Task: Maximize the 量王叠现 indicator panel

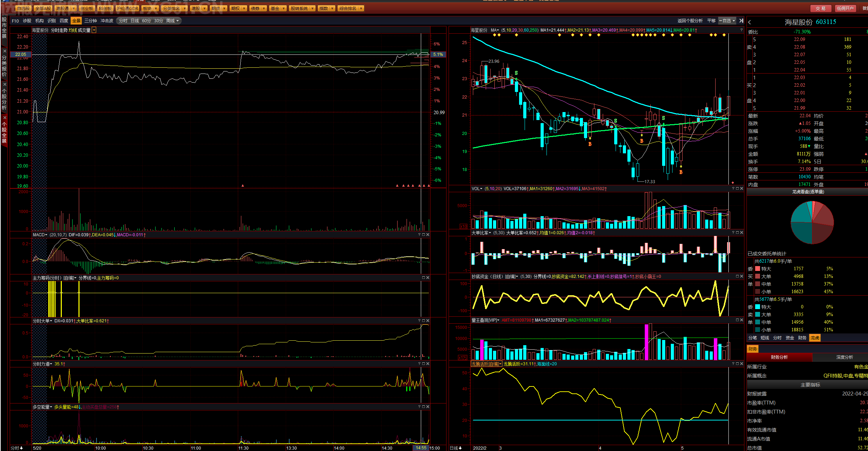Action: tap(737, 320)
